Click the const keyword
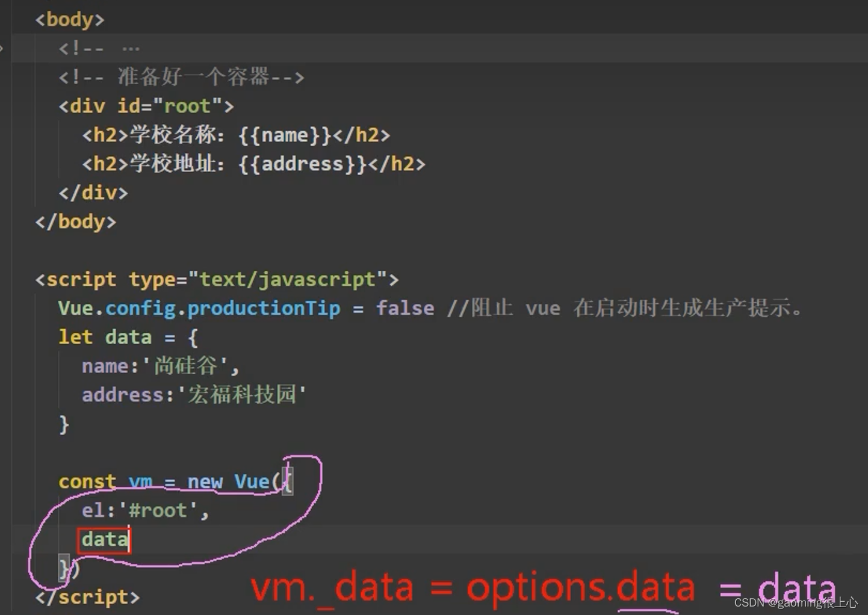The height and width of the screenshot is (615, 868). [x=87, y=482]
